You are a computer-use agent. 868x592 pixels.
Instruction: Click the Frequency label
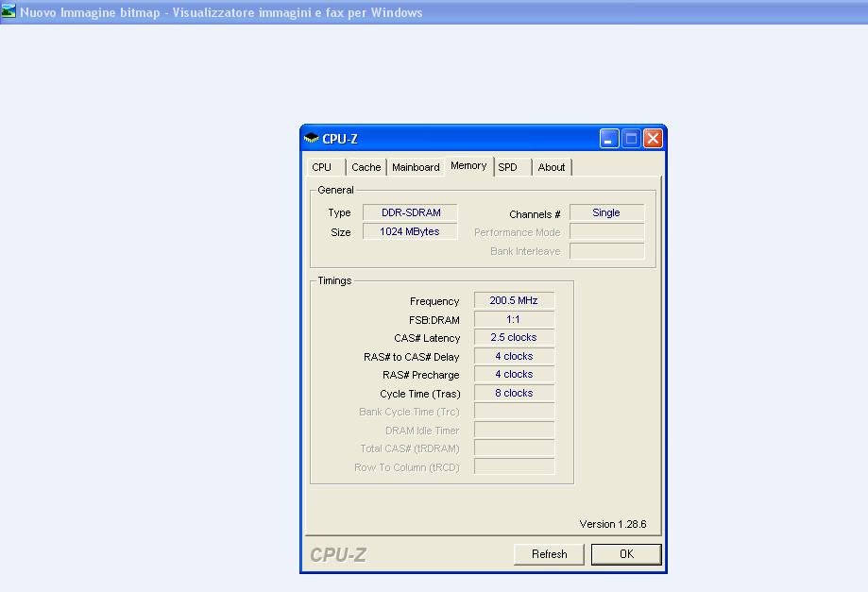click(x=434, y=301)
